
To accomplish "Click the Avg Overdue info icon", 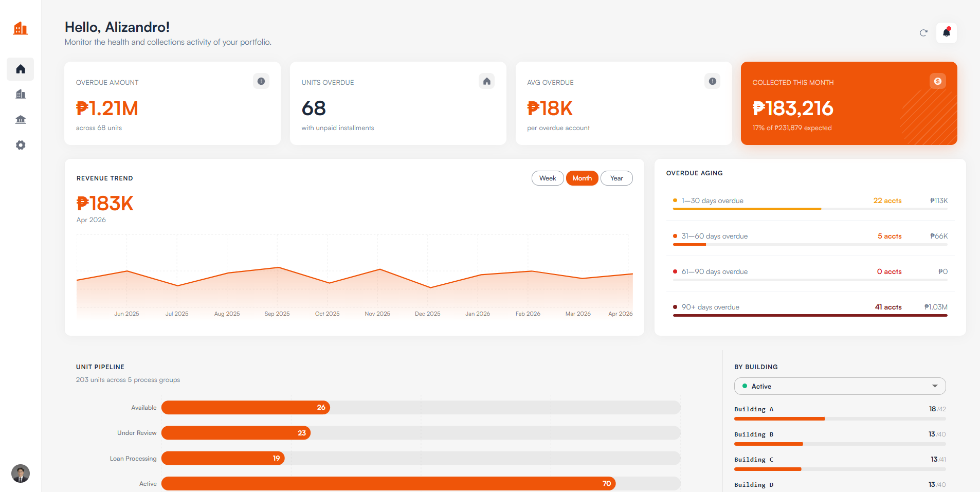I will coord(713,81).
